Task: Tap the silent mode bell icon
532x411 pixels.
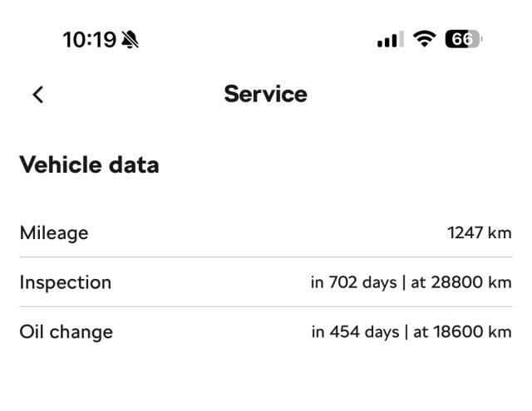Action: [x=131, y=40]
